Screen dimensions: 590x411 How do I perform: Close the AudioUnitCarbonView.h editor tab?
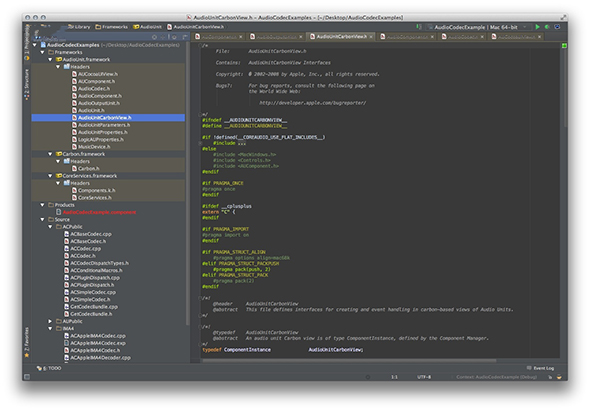click(x=371, y=37)
